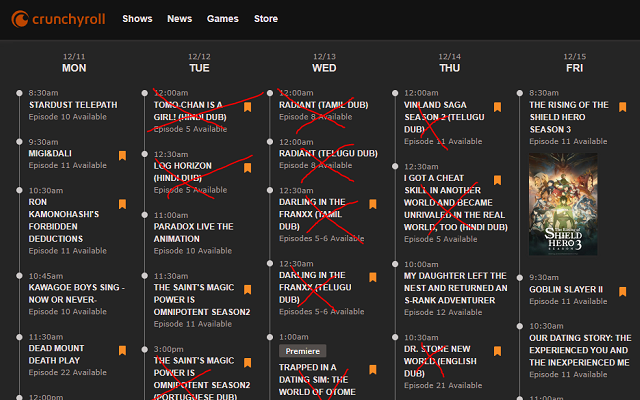The width and height of the screenshot is (640, 400).
Task: Open Stardust Telepath show link
Action: pyautogui.click(x=73, y=105)
